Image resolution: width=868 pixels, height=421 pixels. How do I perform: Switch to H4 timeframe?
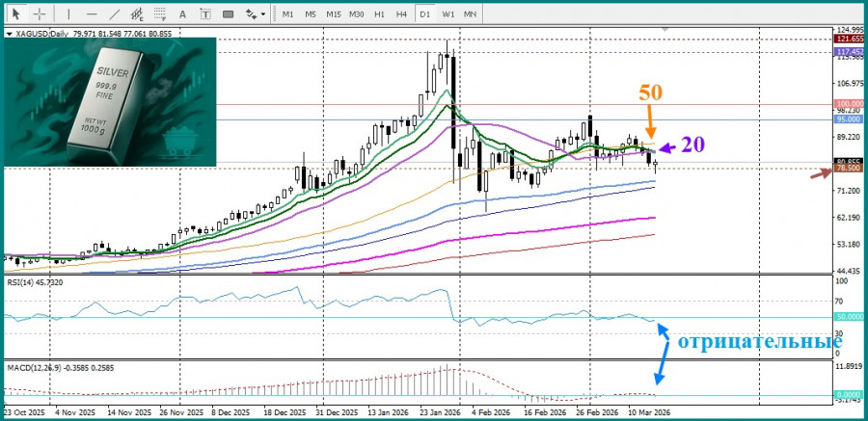[402, 13]
